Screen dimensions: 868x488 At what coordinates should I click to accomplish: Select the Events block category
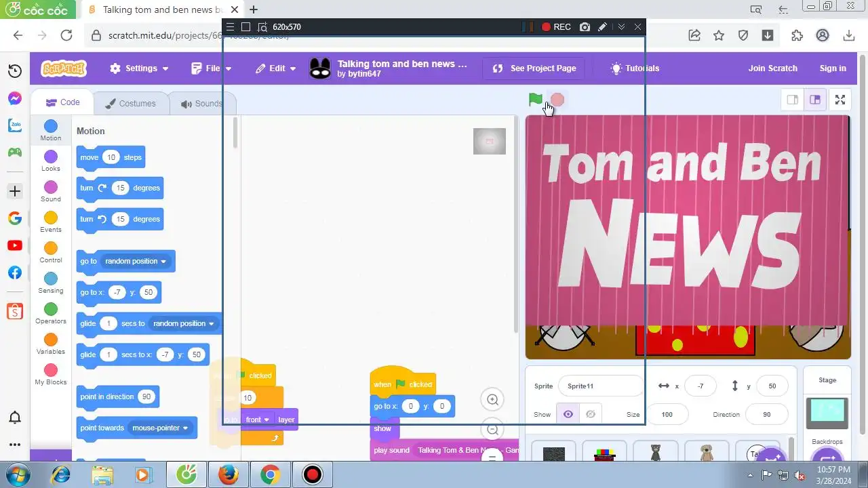pyautogui.click(x=51, y=222)
